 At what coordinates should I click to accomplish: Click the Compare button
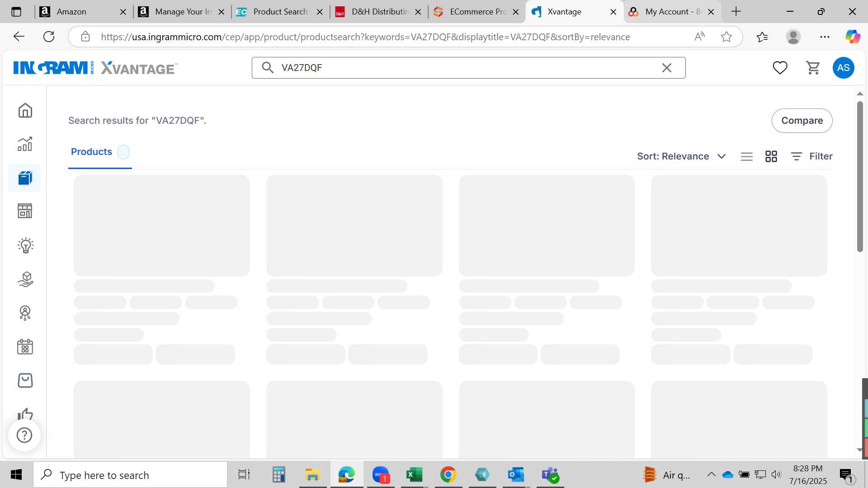coord(802,121)
